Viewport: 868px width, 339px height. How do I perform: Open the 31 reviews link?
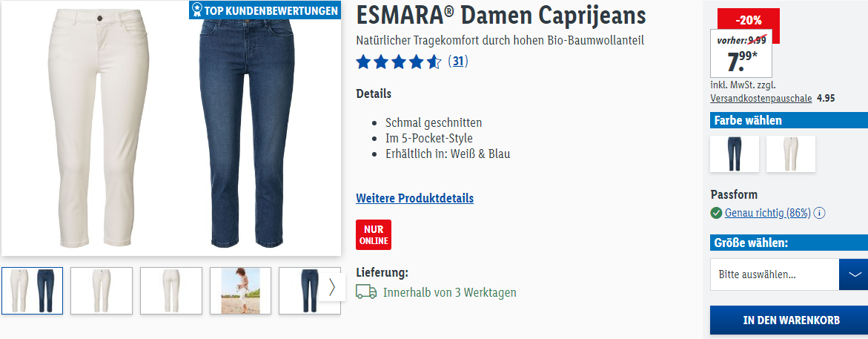458,62
